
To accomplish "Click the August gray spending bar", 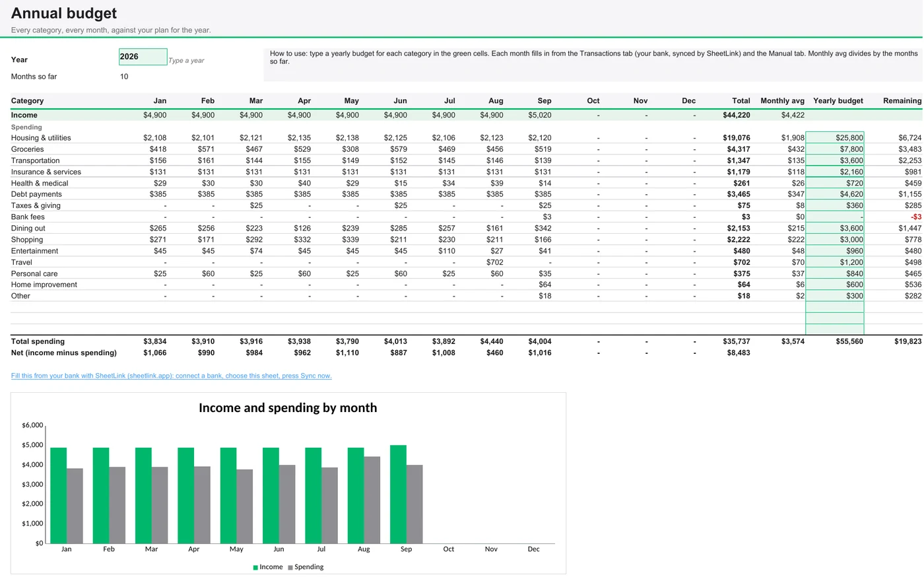I will pyautogui.click(x=372, y=500).
